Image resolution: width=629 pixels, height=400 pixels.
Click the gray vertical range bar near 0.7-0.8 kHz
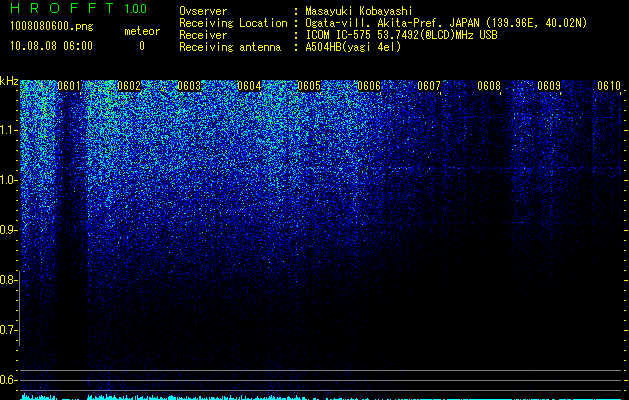pyautogui.click(x=19, y=308)
